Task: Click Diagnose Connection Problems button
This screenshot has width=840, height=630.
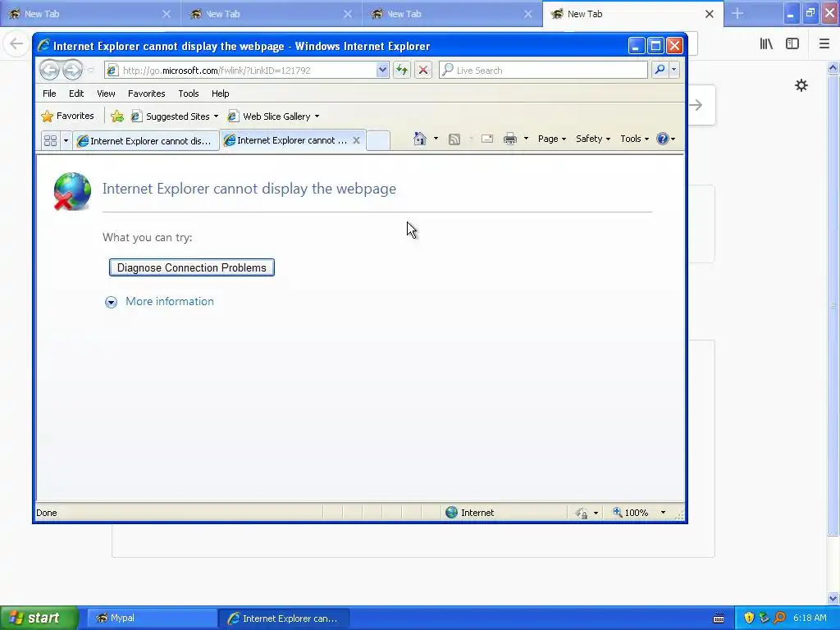Action: click(x=192, y=267)
